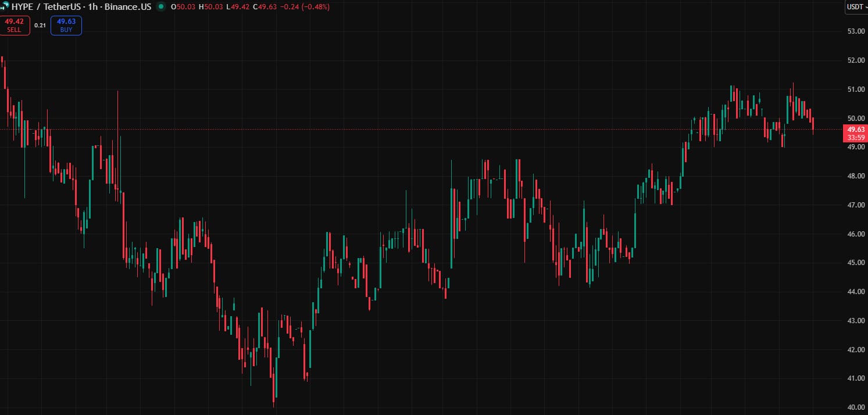Click the countdown timer 33:59 on price axis

coord(855,138)
